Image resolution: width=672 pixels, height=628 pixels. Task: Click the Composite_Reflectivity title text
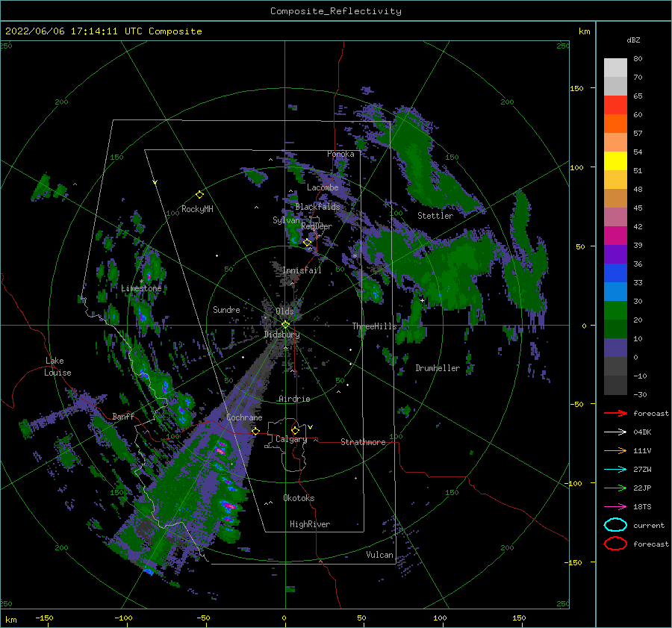[335, 11]
